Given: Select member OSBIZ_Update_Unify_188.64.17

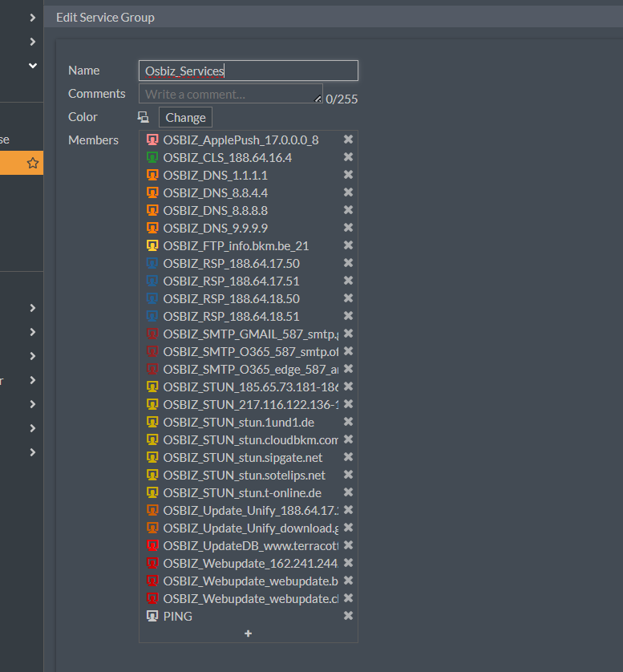Looking at the screenshot, I should pos(251,511).
